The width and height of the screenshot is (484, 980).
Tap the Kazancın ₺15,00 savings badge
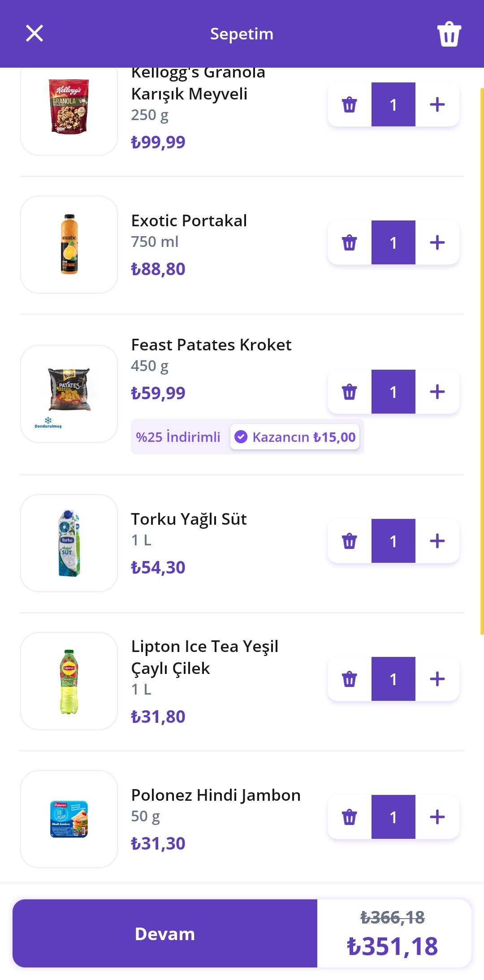click(x=295, y=437)
